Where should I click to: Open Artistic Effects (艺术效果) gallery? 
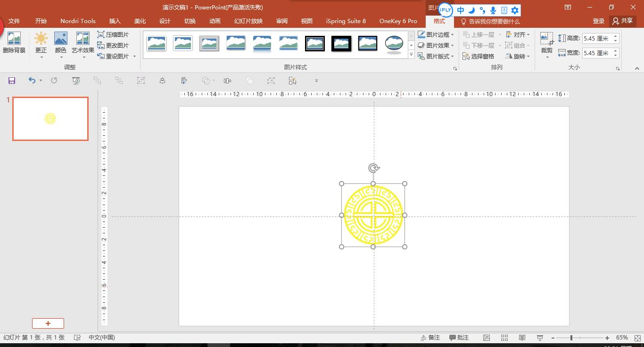[83, 45]
